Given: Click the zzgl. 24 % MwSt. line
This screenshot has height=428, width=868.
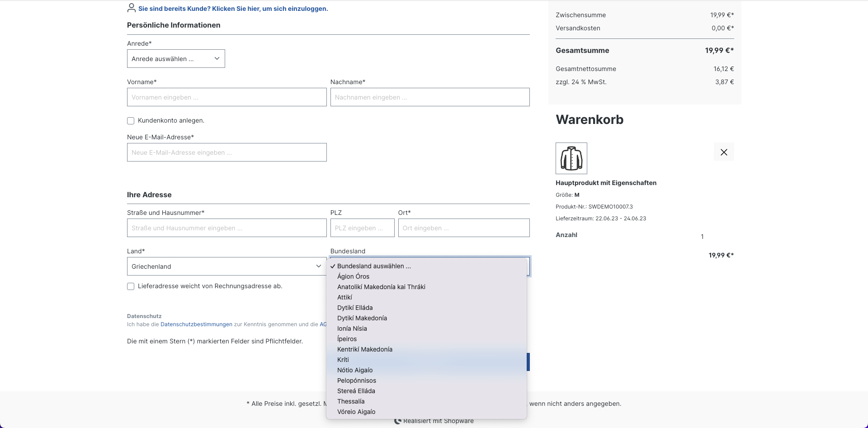Looking at the screenshot, I should click(x=645, y=82).
